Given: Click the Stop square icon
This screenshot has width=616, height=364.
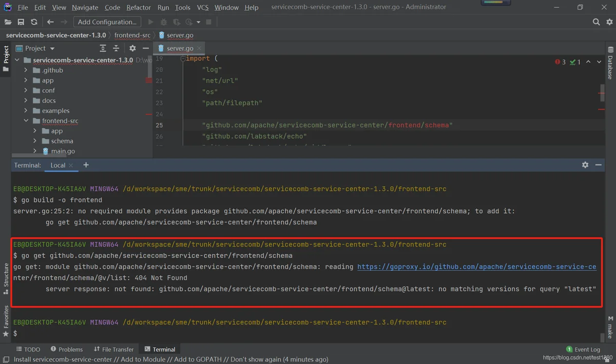Looking at the screenshot, I should pos(208,22).
